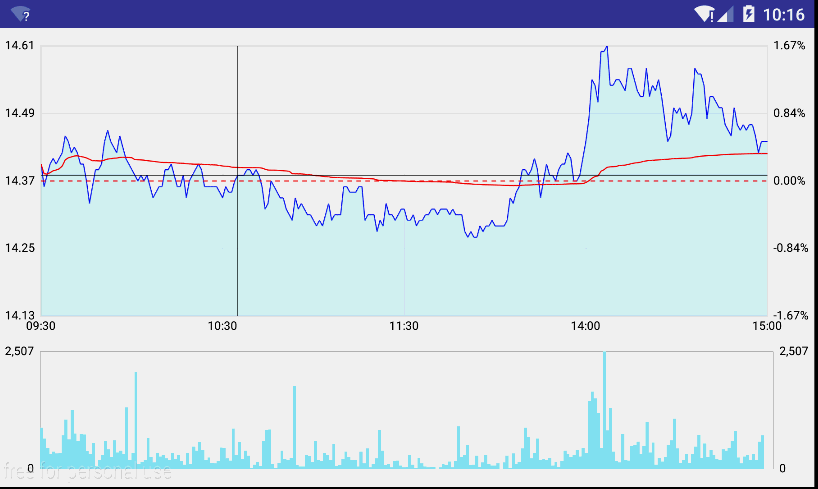Select the 10:30 time label on the axis
This screenshot has height=489, width=818.
click(223, 325)
